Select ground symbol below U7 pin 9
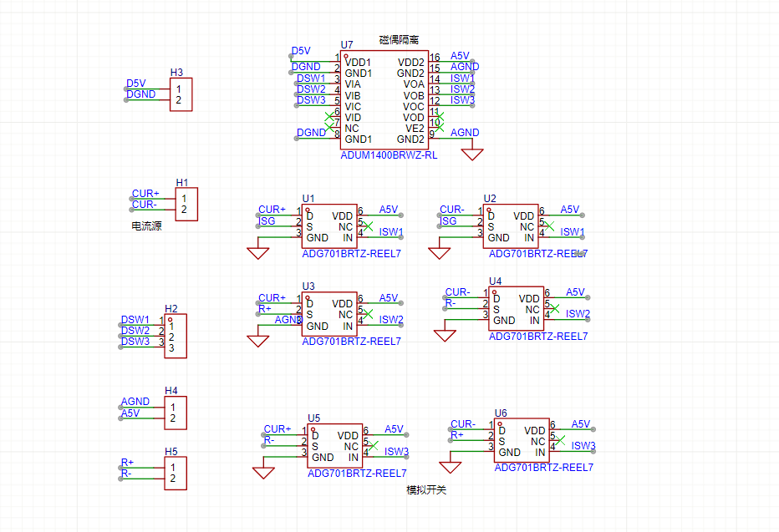Screen dimensions: 779x532 [x=472, y=155]
